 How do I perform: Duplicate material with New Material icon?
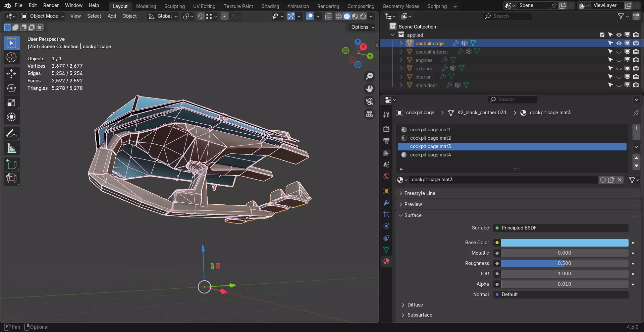pyautogui.click(x=611, y=180)
